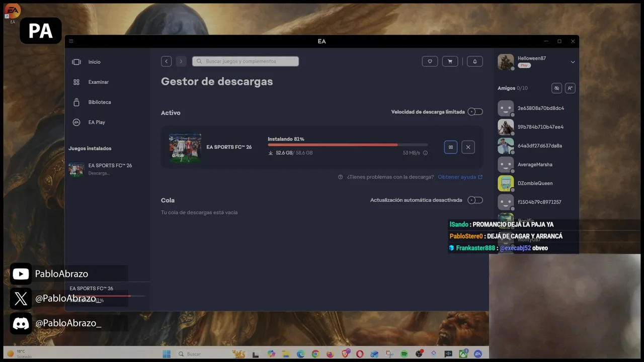This screenshot has width=644, height=362.
Task: Click the download speed info icon
Action: point(425,153)
